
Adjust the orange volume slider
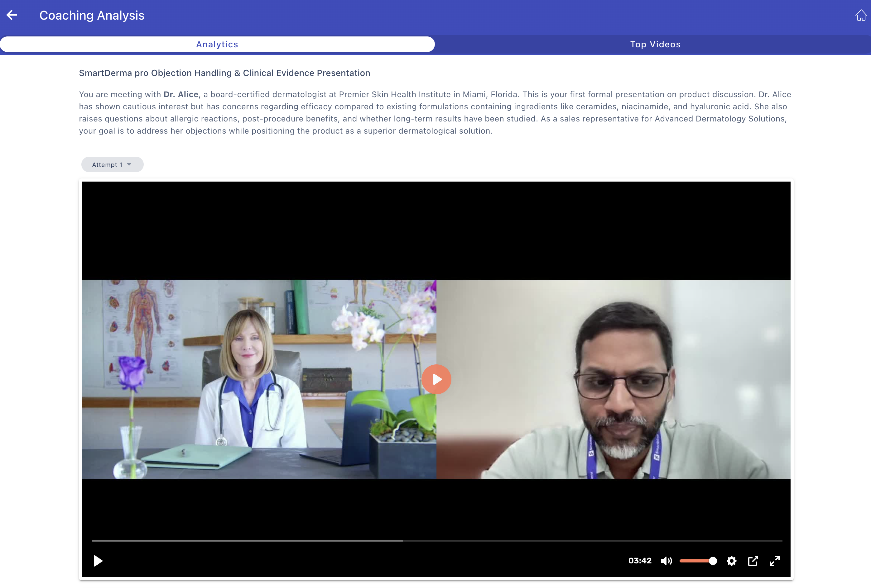693,561
